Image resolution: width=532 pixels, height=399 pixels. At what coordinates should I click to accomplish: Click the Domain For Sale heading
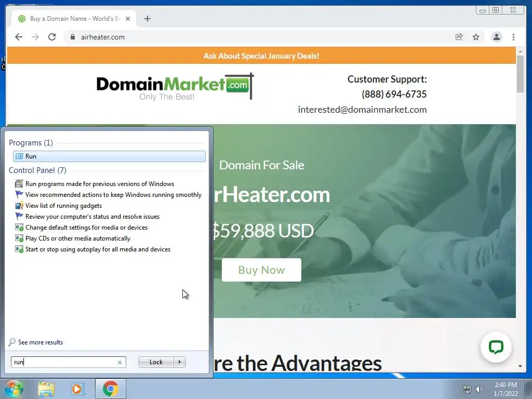262,165
